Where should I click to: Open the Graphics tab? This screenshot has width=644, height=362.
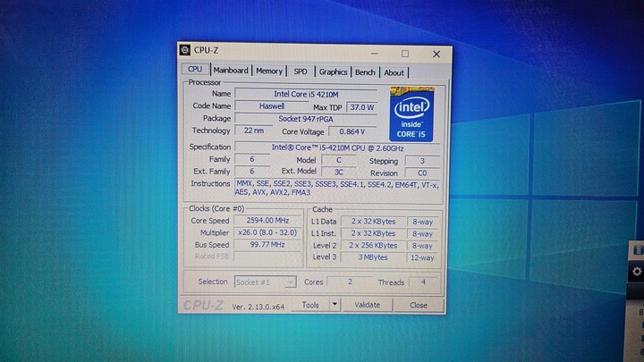tap(333, 72)
